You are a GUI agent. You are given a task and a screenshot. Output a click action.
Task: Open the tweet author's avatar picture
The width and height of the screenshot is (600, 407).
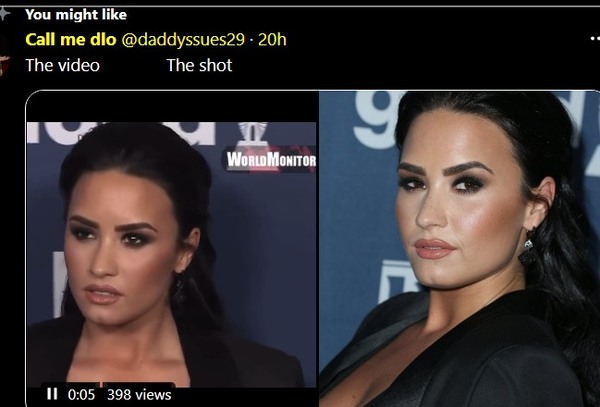[4, 55]
